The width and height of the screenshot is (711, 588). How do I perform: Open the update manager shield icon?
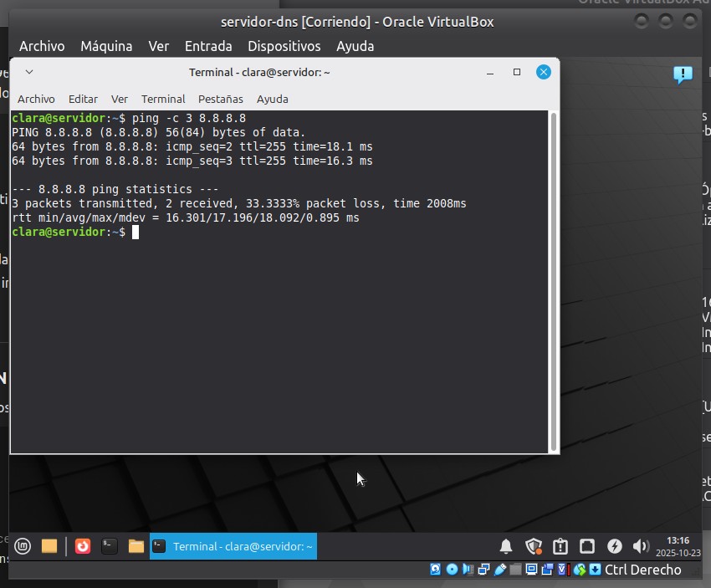pos(534,547)
